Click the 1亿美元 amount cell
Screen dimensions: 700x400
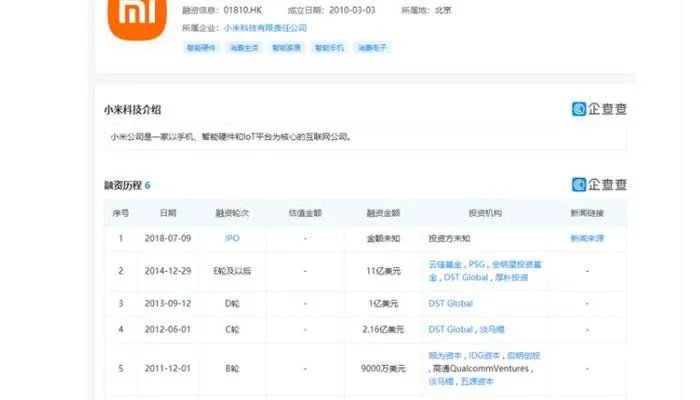pos(383,304)
